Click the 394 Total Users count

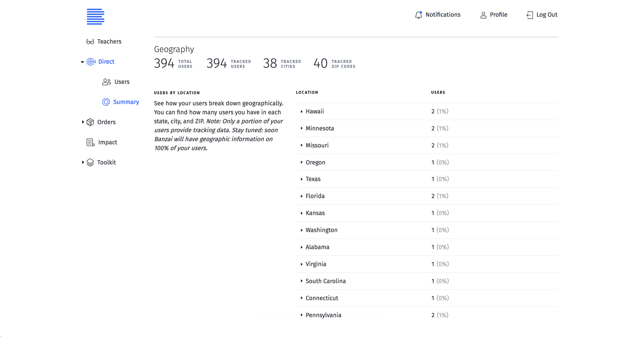pyautogui.click(x=164, y=63)
